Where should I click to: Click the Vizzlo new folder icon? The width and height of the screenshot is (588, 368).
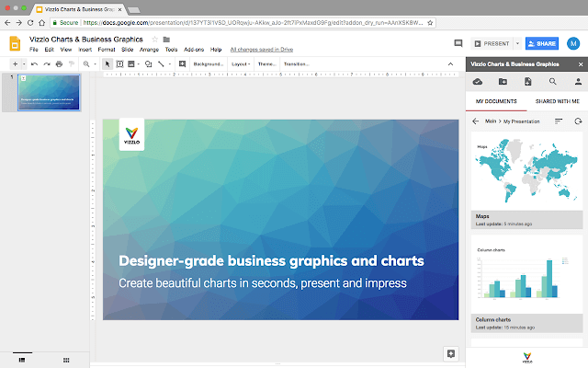(503, 82)
